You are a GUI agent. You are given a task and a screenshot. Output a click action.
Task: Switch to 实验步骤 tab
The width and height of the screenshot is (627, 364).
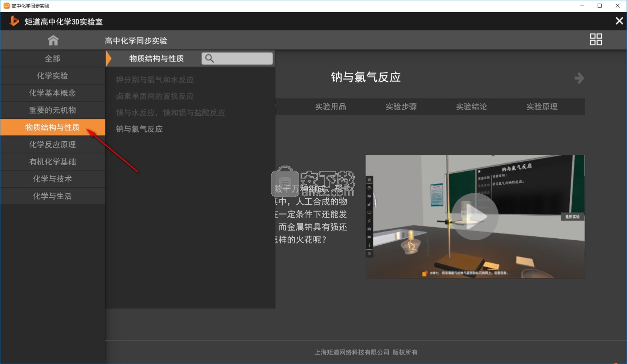tap(401, 106)
